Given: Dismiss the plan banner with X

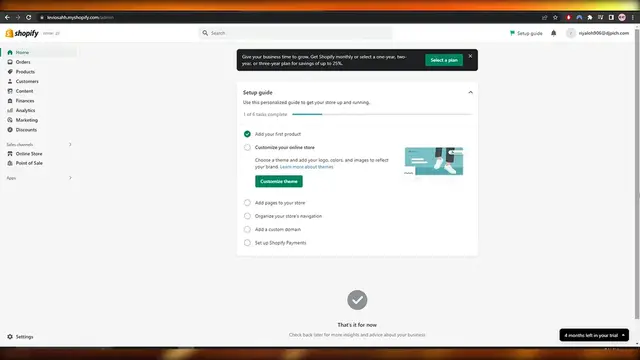Looking at the screenshot, I should [x=470, y=56].
